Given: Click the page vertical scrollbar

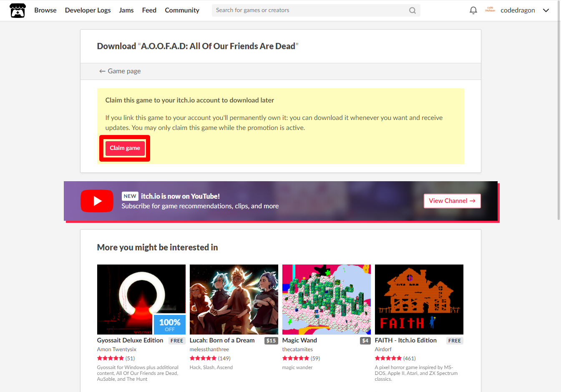Looking at the screenshot, I should pyautogui.click(x=559, y=110).
